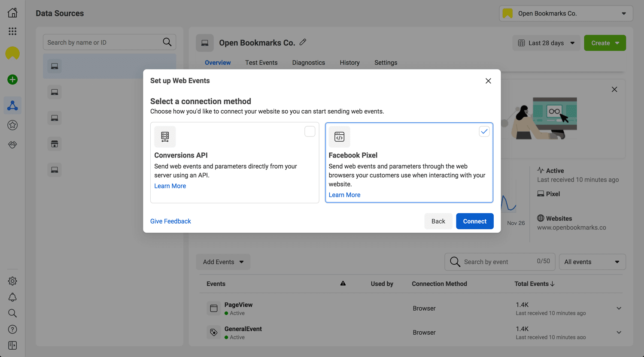Open the Open Bookmarks Co. account dropdown
644x357 pixels.
(x=566, y=13)
